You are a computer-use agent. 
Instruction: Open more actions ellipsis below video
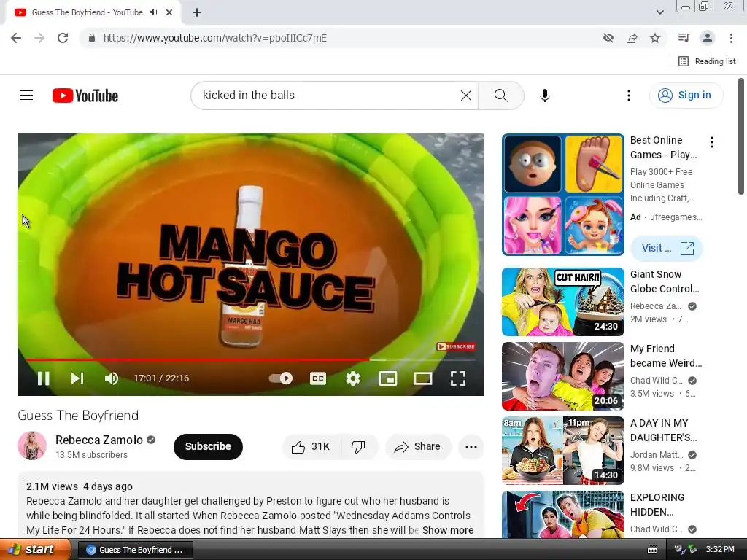pos(471,447)
